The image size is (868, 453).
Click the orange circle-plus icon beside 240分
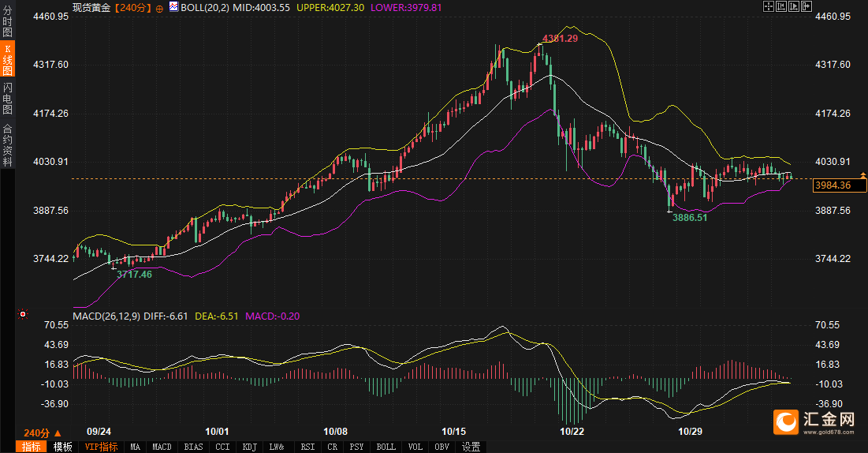160,7
